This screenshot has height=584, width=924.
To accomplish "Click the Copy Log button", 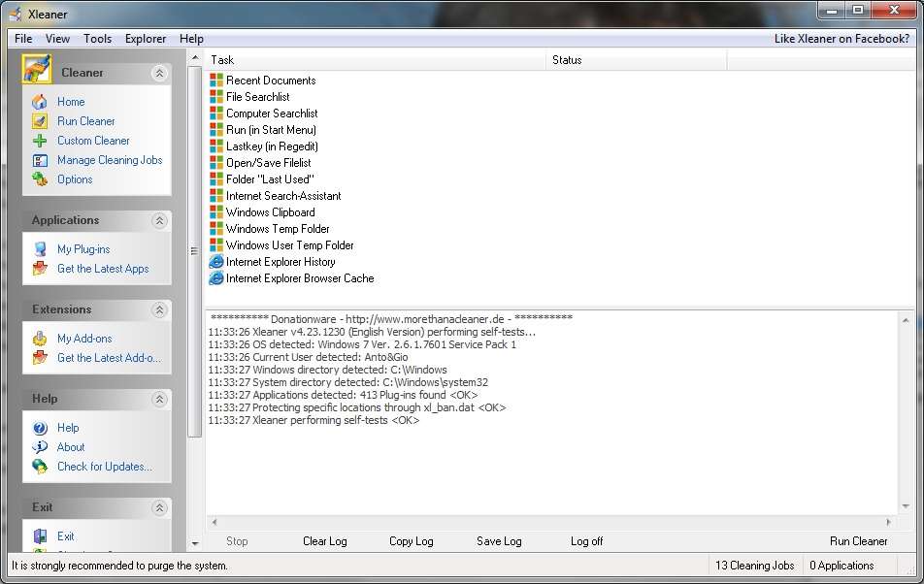I will [x=412, y=541].
